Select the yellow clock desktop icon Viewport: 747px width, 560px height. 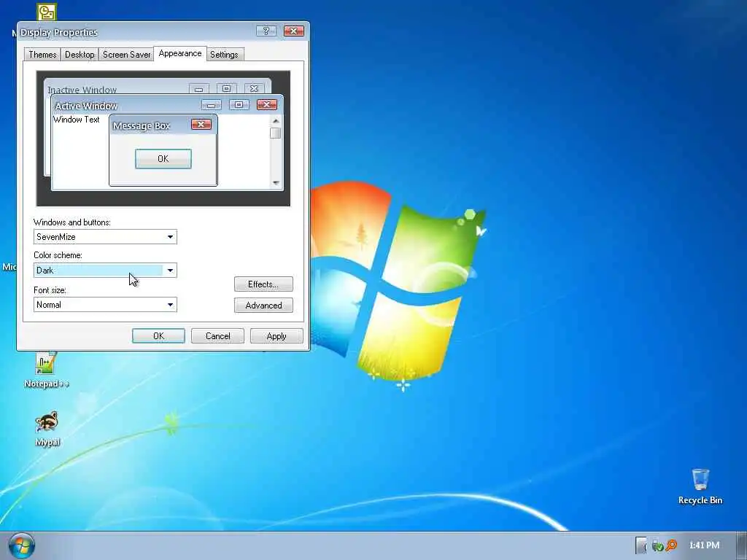pos(47,12)
